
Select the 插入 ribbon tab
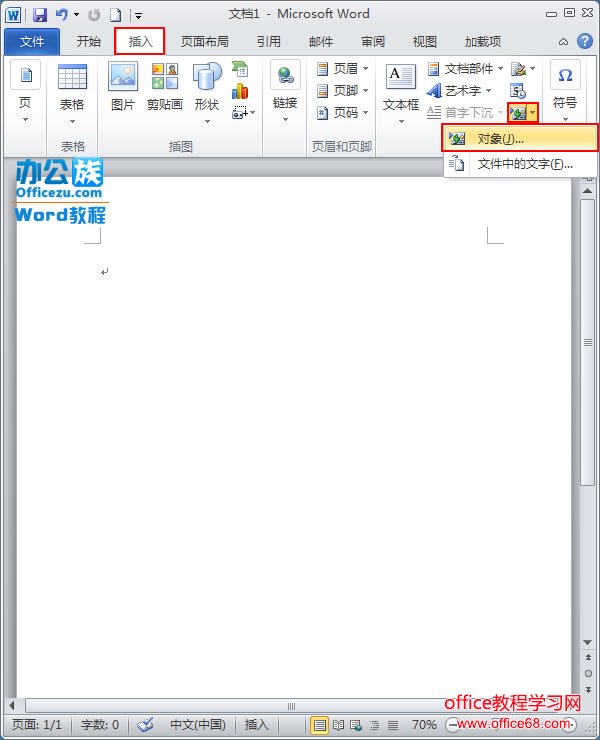140,42
